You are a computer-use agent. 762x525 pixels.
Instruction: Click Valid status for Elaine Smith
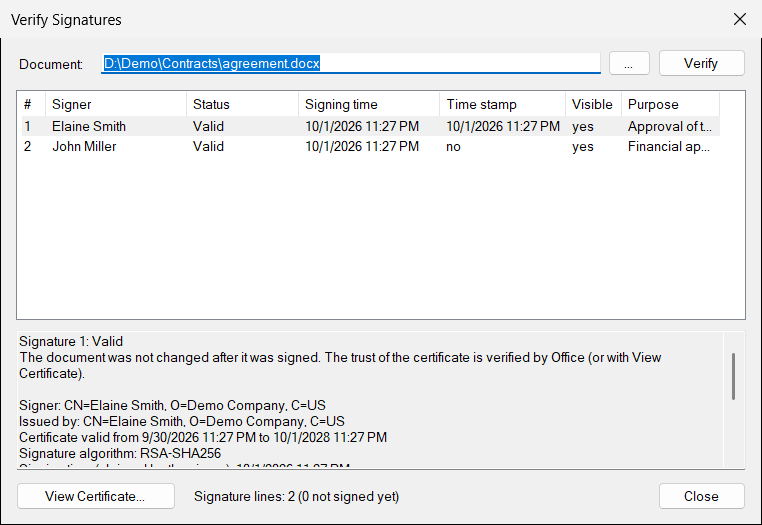coord(208,126)
